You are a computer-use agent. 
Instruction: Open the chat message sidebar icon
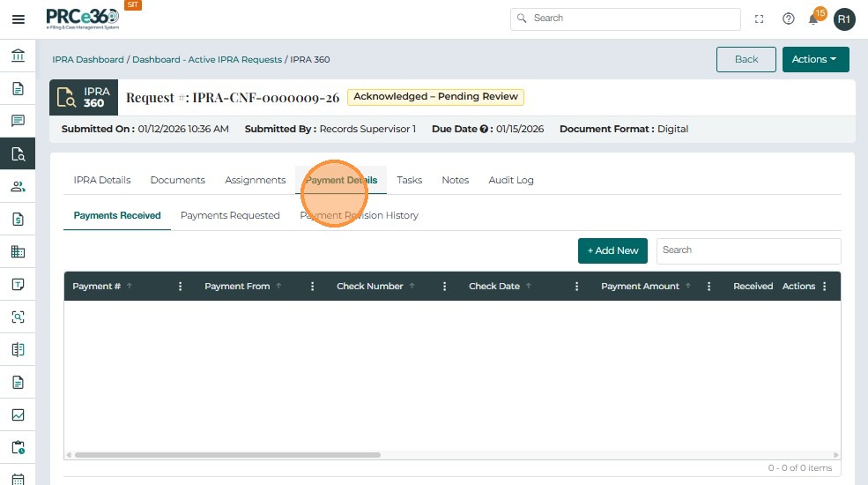click(18, 121)
